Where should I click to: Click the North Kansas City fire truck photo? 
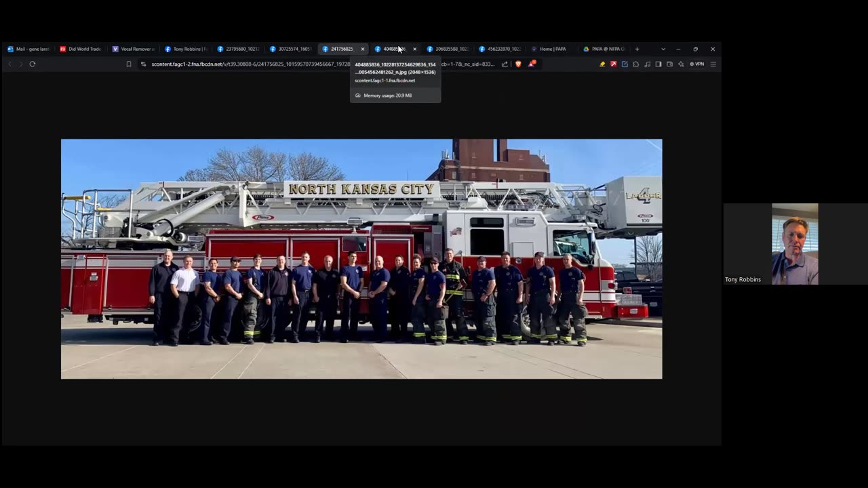coord(361,259)
